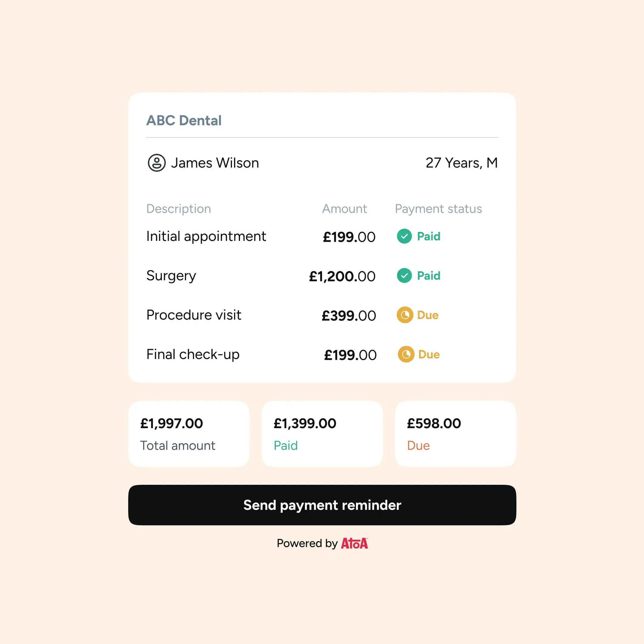Open the Total amount £1,997.00 card
Screen dimensions: 644x644
point(189,434)
